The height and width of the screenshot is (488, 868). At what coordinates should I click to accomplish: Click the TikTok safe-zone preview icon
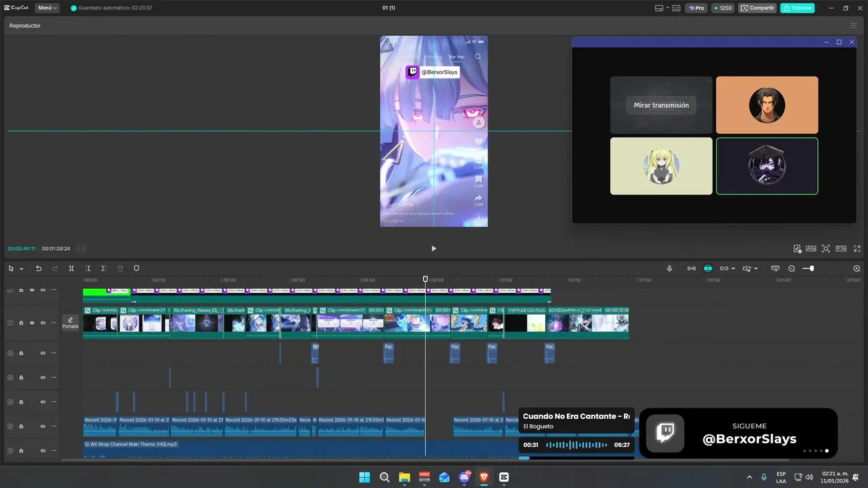pos(797,249)
